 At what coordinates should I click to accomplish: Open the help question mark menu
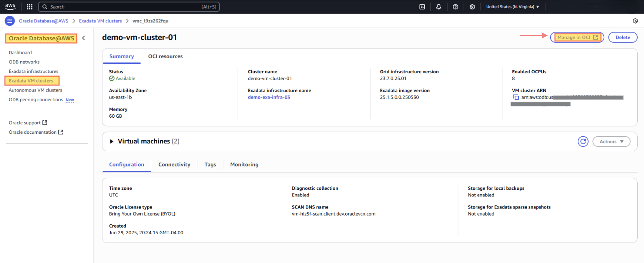click(x=455, y=7)
